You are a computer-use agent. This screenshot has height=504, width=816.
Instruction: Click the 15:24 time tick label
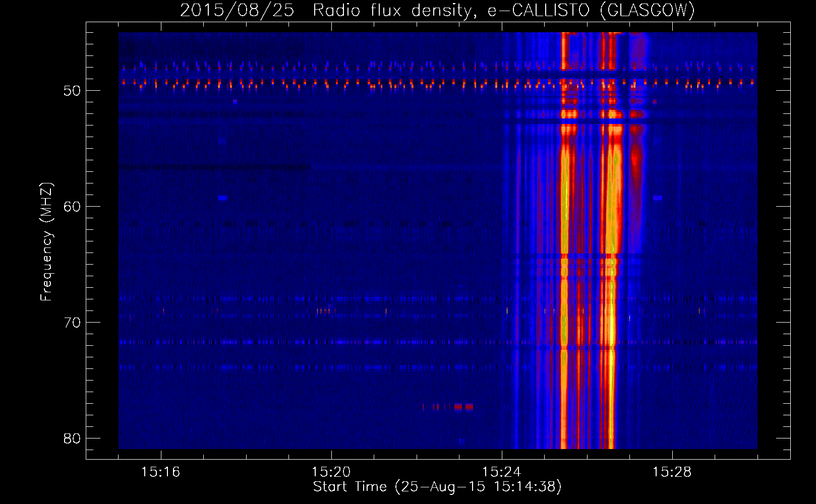point(501,472)
